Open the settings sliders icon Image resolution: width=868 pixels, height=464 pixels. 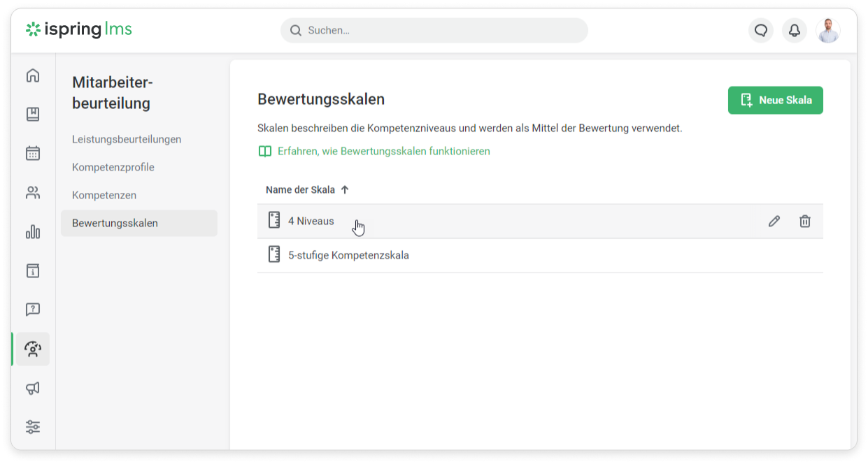(x=33, y=426)
